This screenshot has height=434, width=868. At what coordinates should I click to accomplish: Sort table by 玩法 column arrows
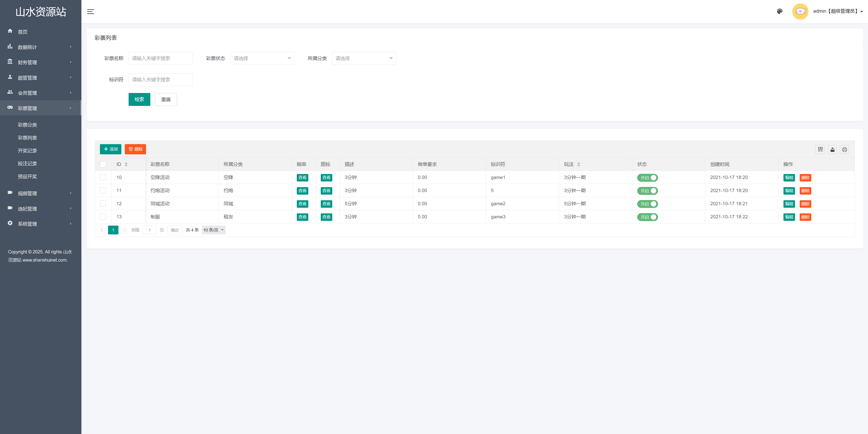coord(579,164)
